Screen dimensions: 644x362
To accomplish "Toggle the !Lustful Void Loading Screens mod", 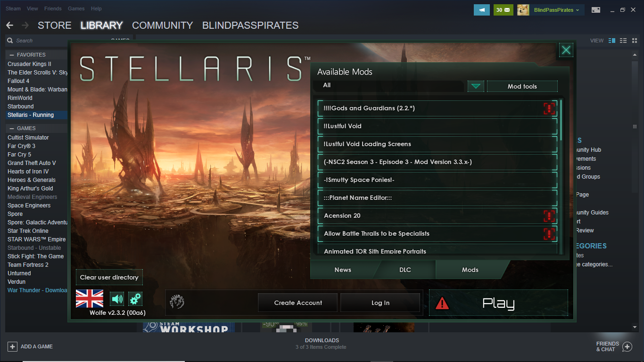I will pyautogui.click(x=437, y=144).
